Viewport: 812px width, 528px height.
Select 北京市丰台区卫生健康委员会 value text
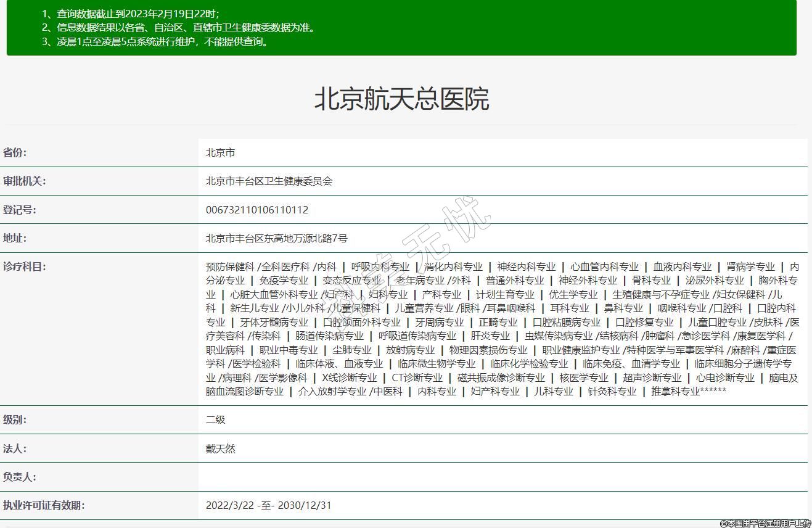click(x=269, y=181)
